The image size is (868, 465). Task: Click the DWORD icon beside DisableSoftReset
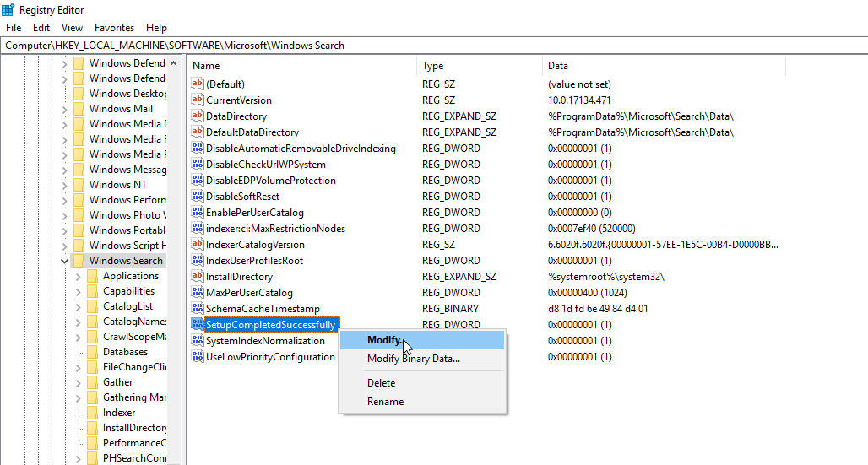pos(198,197)
